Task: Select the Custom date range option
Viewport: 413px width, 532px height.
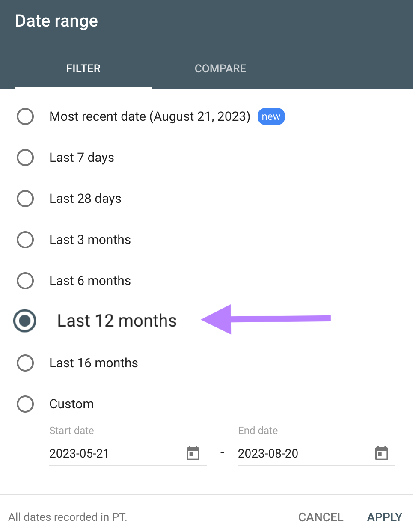Action: (x=25, y=404)
